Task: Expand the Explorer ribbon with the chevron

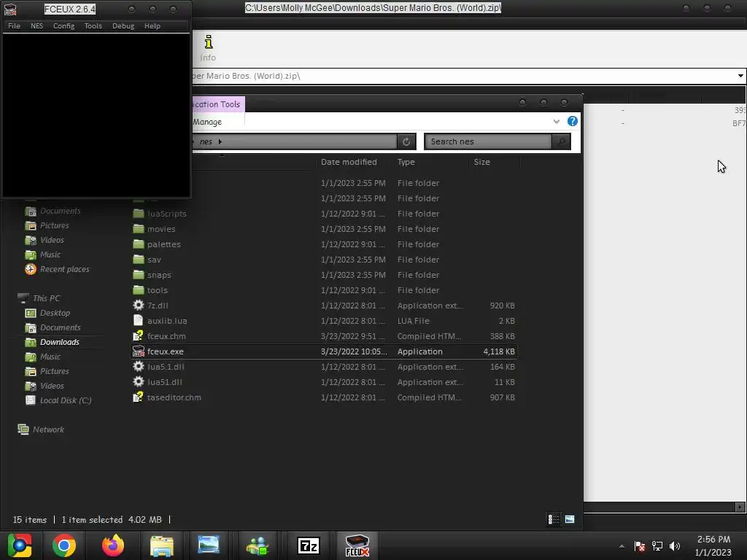Action: pos(556,122)
